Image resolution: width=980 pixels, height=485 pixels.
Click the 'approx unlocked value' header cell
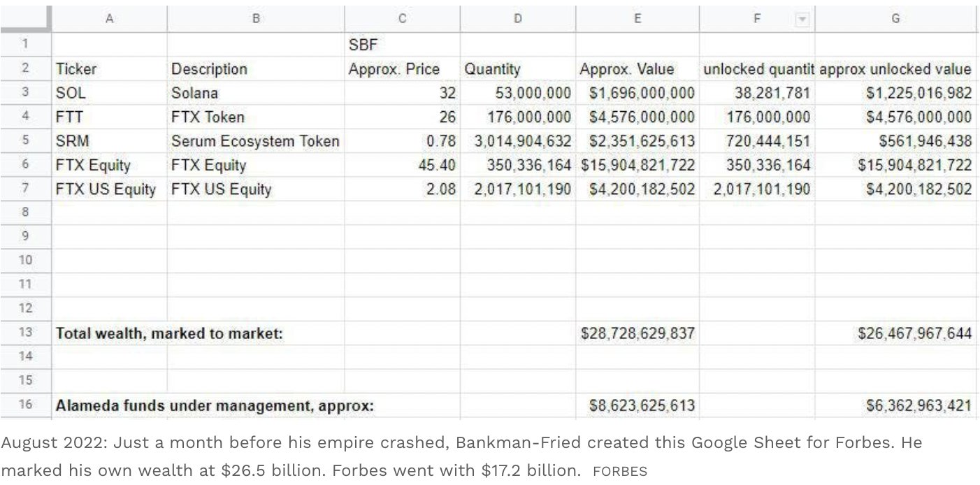click(x=895, y=69)
